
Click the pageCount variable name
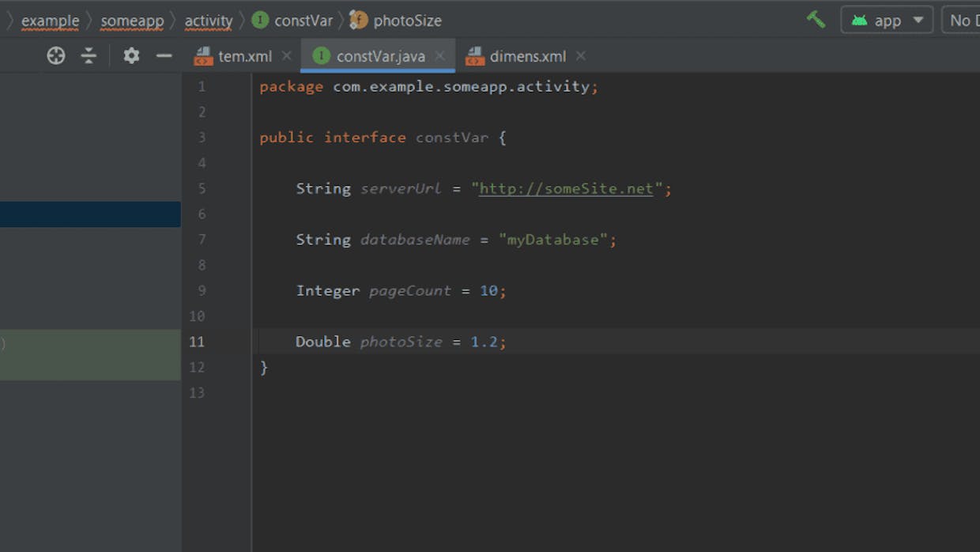[410, 290]
